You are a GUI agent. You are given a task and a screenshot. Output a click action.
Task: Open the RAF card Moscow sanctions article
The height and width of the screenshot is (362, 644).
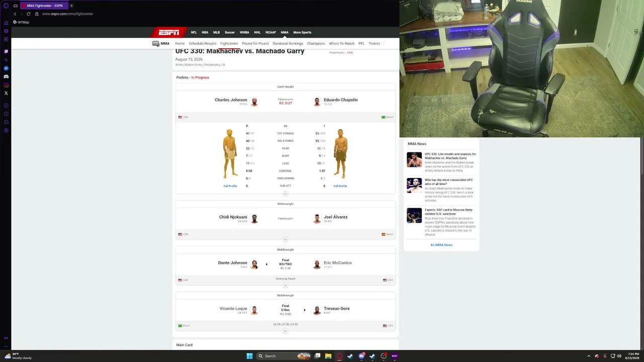click(x=449, y=212)
